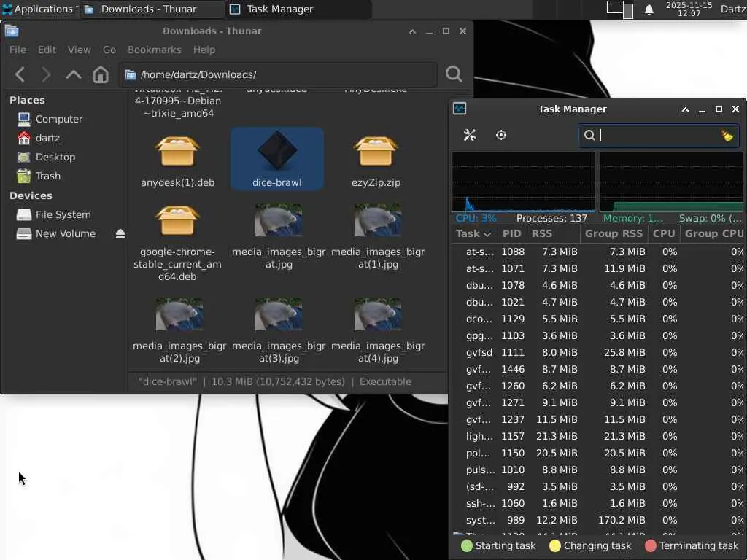Viewport: 747px width, 560px height.
Task: Open the File menu in Thunar
Action: click(18, 50)
